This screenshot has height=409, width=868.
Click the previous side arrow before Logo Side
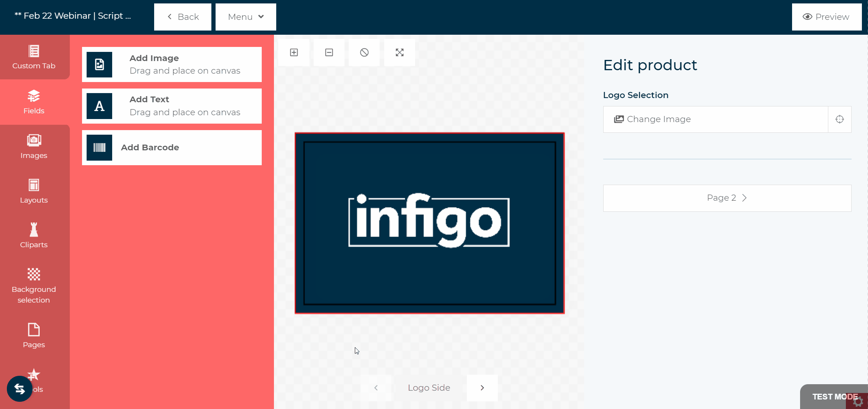click(376, 388)
